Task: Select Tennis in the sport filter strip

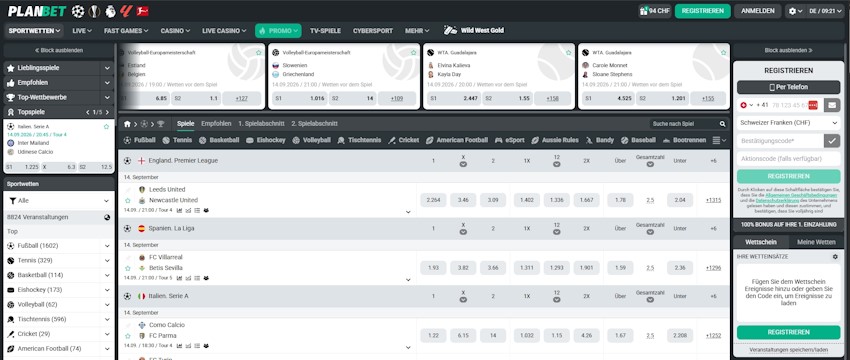Action: point(177,140)
